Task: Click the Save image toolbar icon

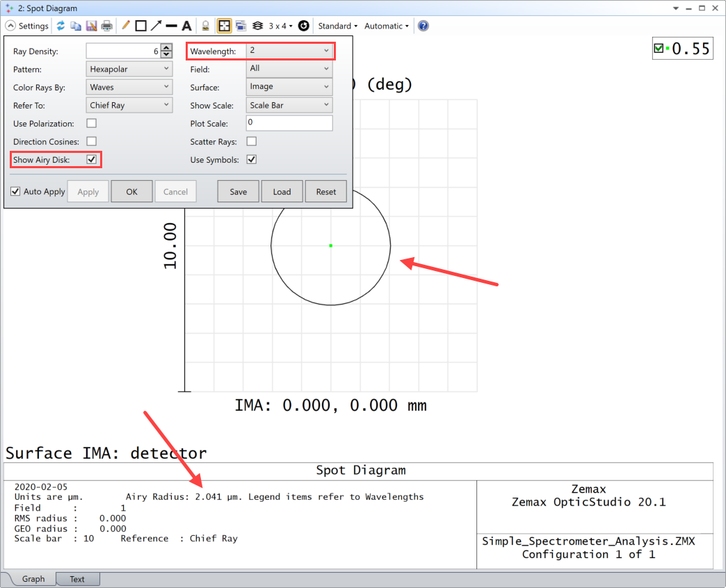Action: click(92, 26)
